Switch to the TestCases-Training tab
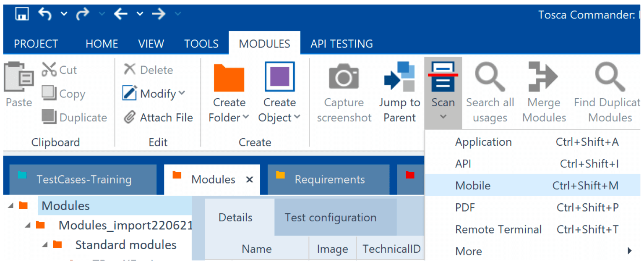 [83, 180]
